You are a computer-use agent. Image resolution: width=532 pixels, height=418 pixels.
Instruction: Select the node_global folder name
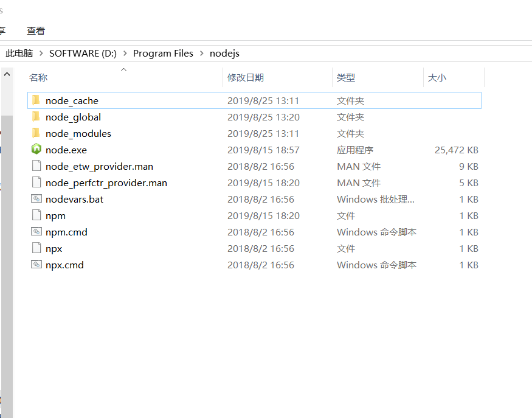[x=74, y=117]
